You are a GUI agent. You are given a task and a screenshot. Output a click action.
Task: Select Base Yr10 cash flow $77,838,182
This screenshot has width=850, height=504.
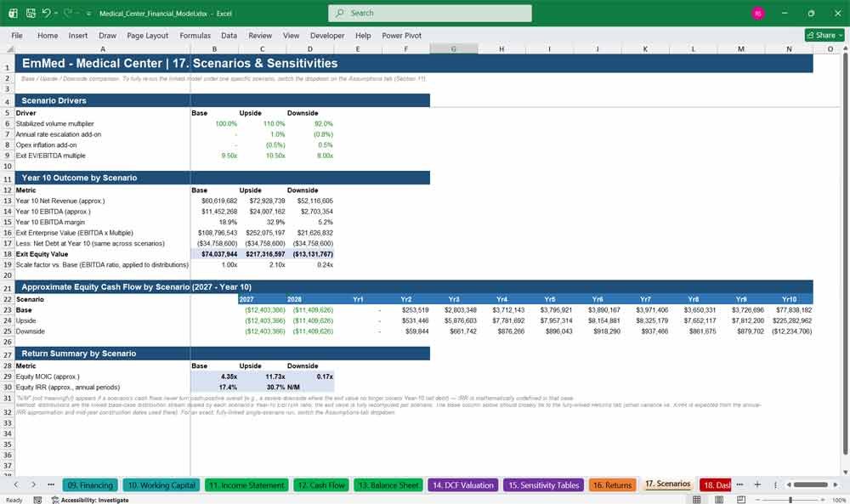789,310
